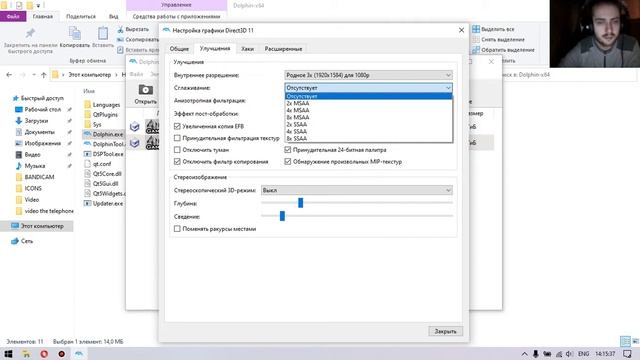Click Снять выделение in the ribbon
The image size is (640, 360).
coord(498,40)
